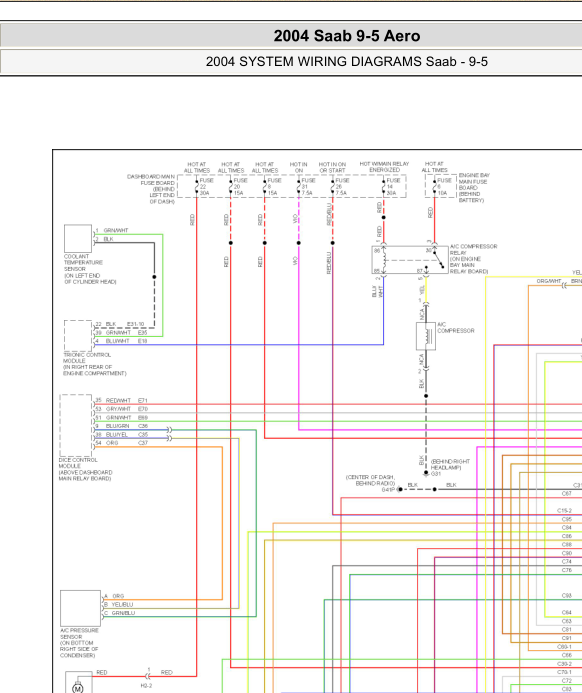The height and width of the screenshot is (693, 582).
Task: Click the "C95" connector label
Action: pyautogui.click(x=567, y=519)
